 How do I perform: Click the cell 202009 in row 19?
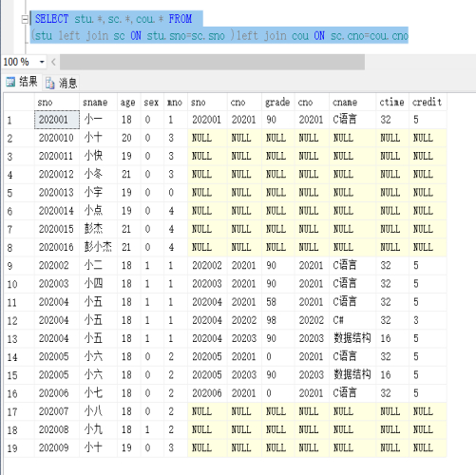pos(57,447)
